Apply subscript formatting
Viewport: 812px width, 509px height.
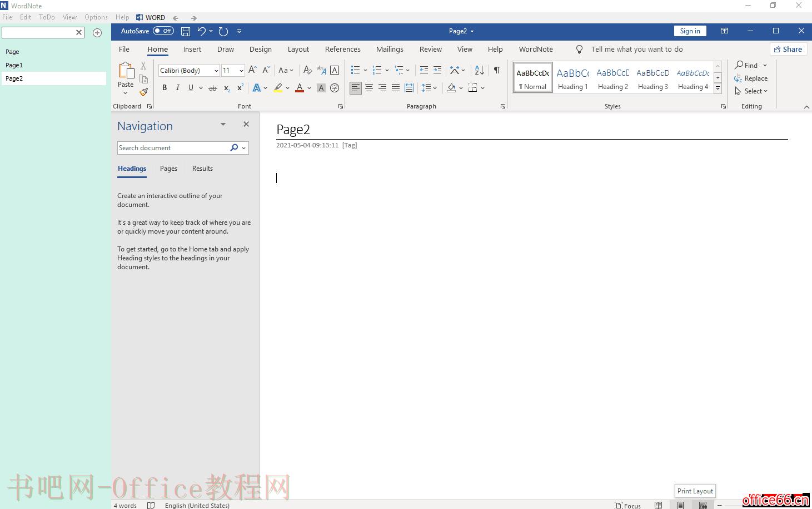click(227, 88)
